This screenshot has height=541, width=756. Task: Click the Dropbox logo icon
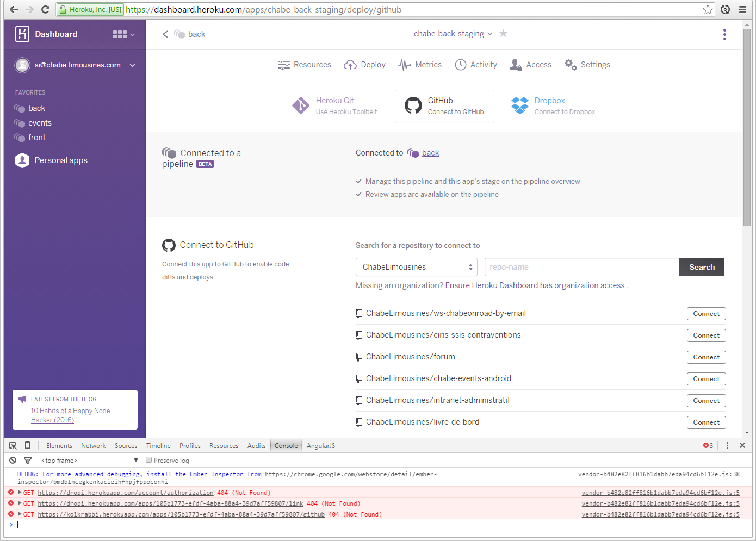[x=520, y=105]
